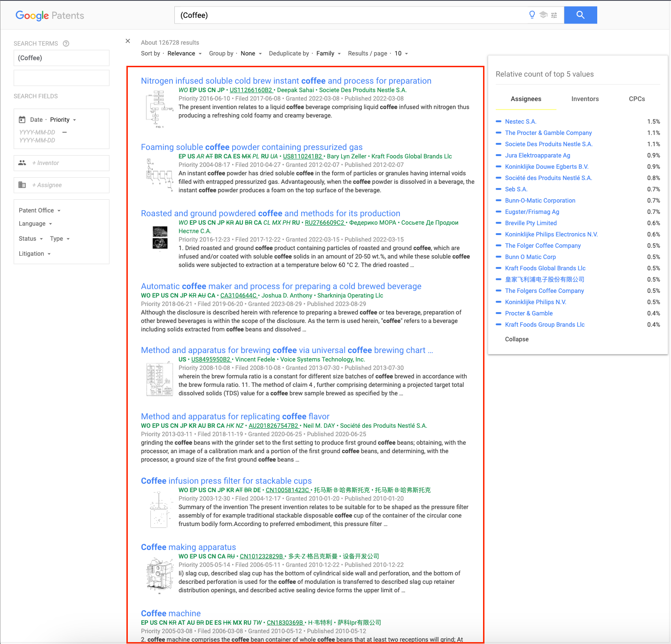Open Roasted and ground powdered coffee result
Viewport: 671px width, 644px height.
(271, 213)
